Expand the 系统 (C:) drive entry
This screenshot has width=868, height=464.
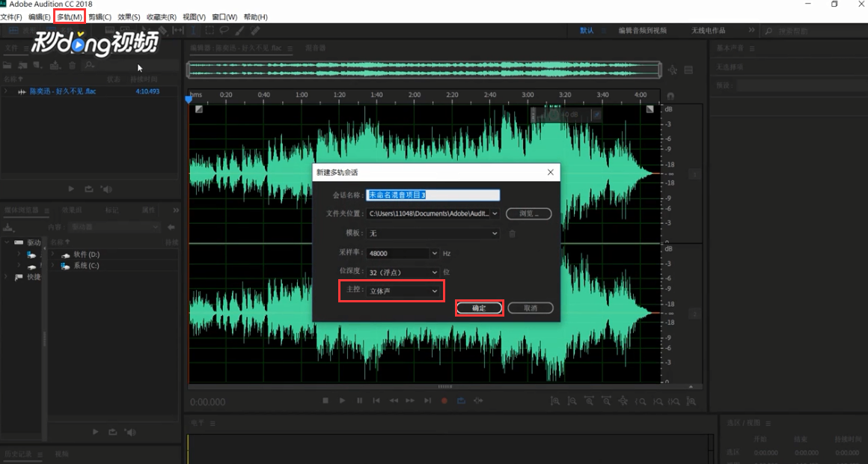point(52,265)
